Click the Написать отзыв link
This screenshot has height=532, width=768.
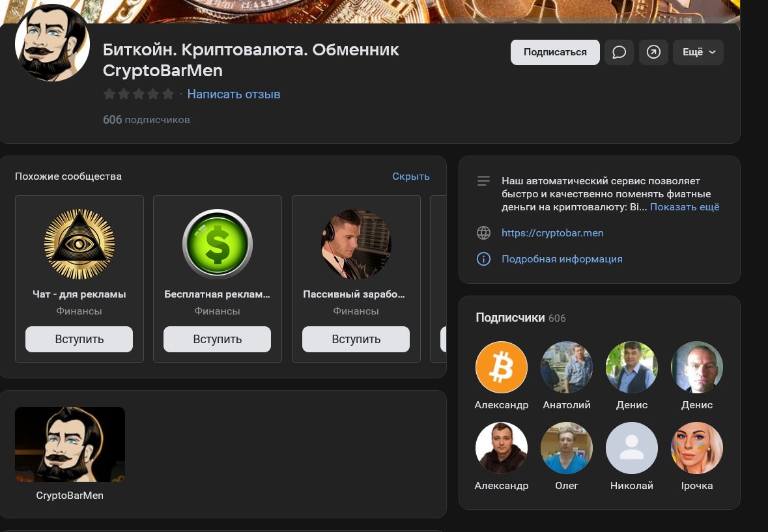pyautogui.click(x=234, y=94)
